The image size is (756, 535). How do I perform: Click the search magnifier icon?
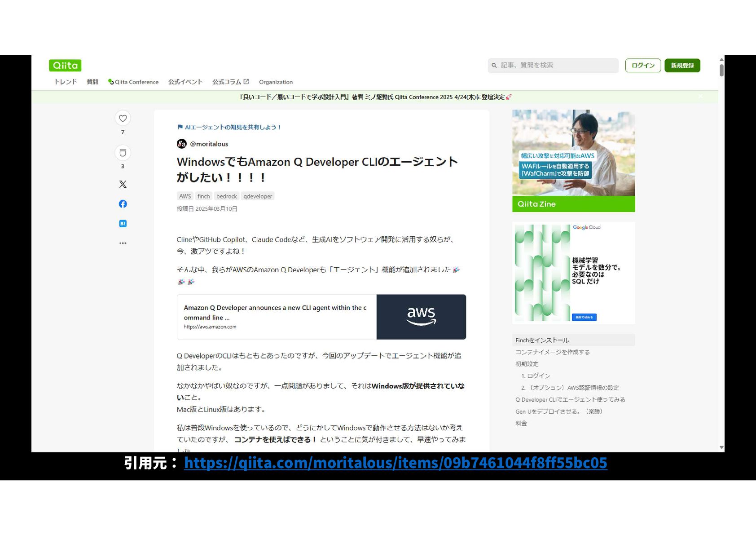coord(494,65)
